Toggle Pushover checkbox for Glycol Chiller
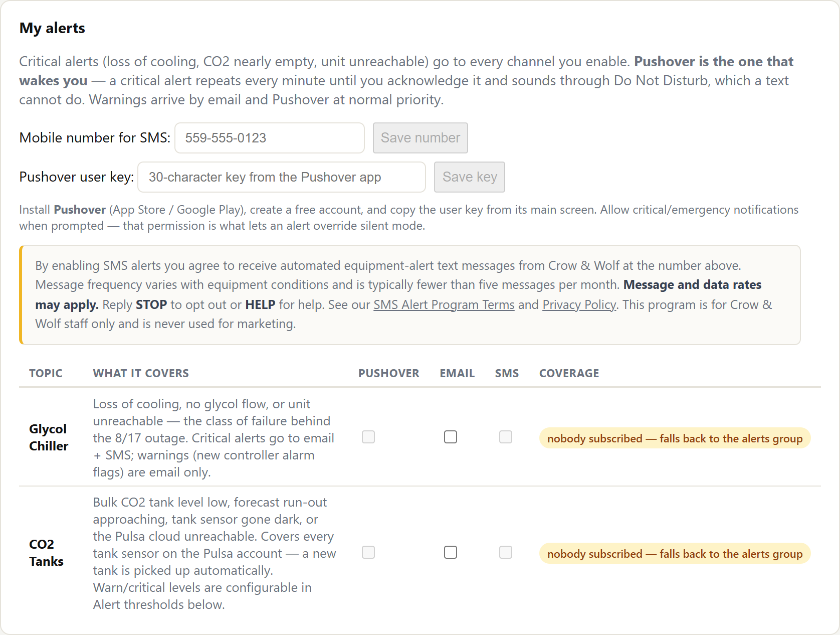 coord(368,437)
